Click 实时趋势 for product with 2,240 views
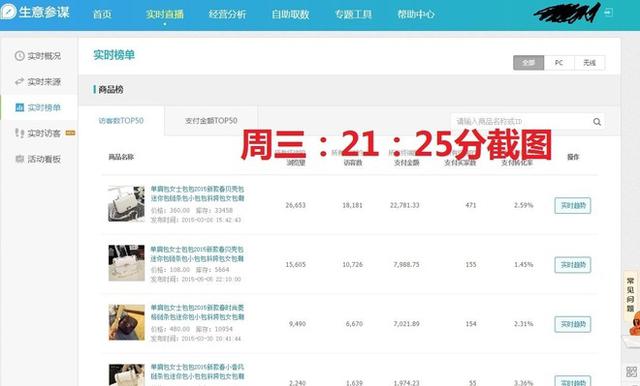The height and width of the screenshot is (386, 640). (x=573, y=381)
